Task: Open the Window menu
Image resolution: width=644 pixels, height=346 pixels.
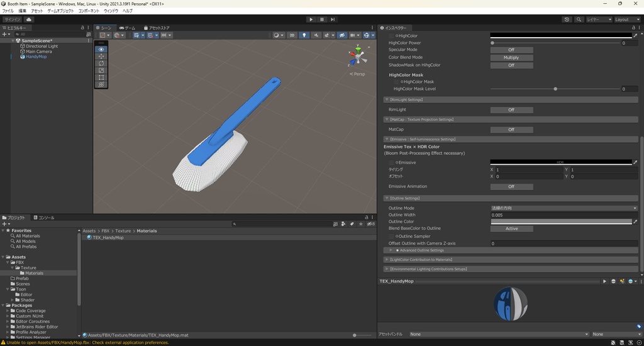Action: [x=111, y=11]
